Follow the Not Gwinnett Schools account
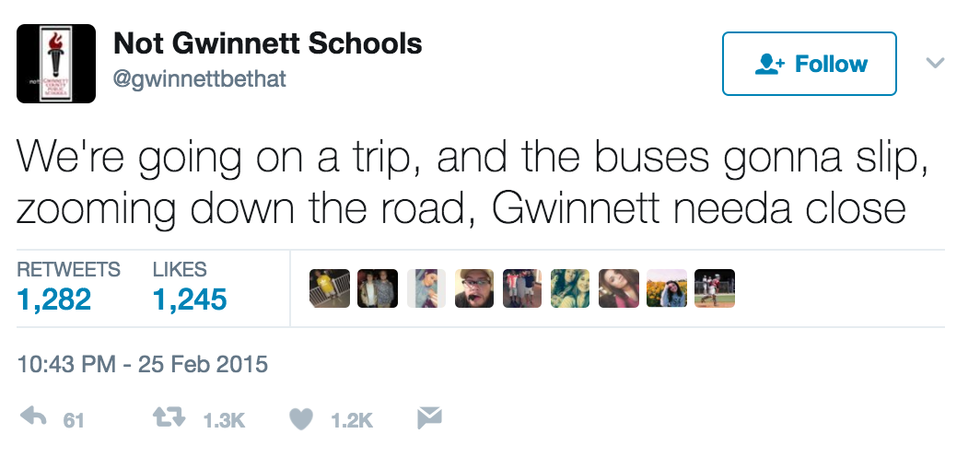Viewport: 980px width, 459px height. 809,64
